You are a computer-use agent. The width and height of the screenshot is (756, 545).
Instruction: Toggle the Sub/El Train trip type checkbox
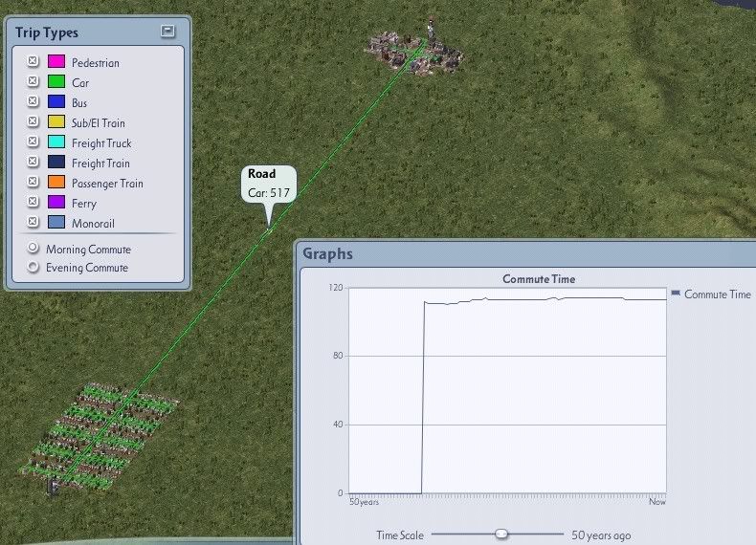pos(33,121)
